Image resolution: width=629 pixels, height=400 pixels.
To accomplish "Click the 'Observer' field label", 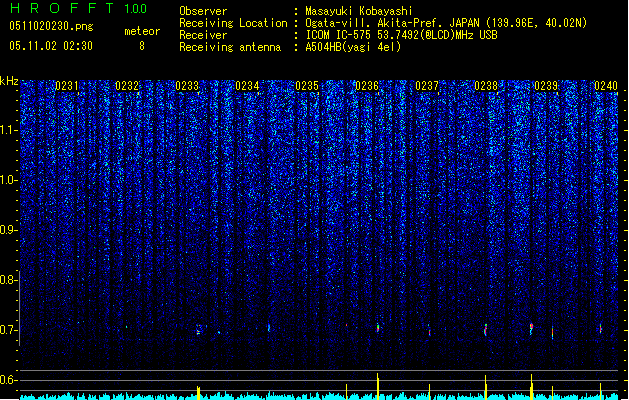I will point(203,11).
